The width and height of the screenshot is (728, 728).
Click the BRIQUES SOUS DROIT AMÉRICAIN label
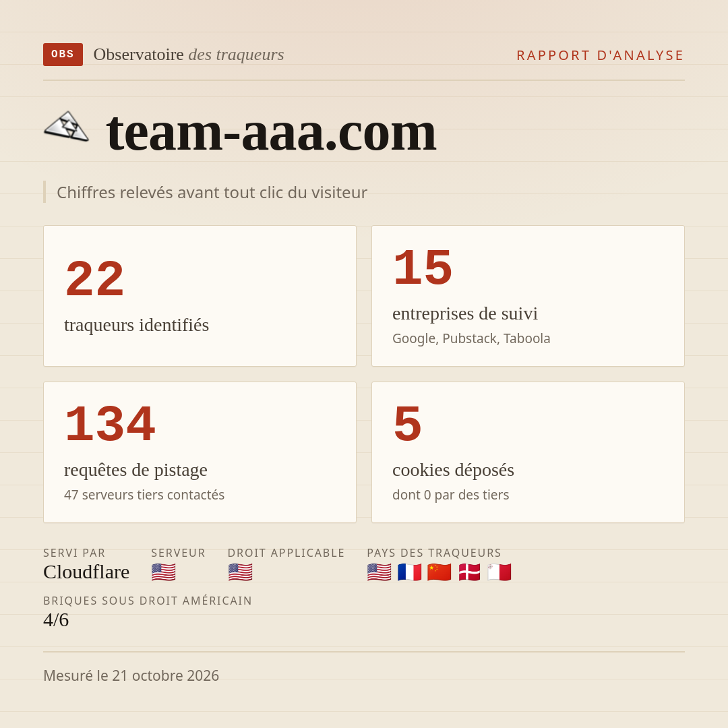pos(148,601)
